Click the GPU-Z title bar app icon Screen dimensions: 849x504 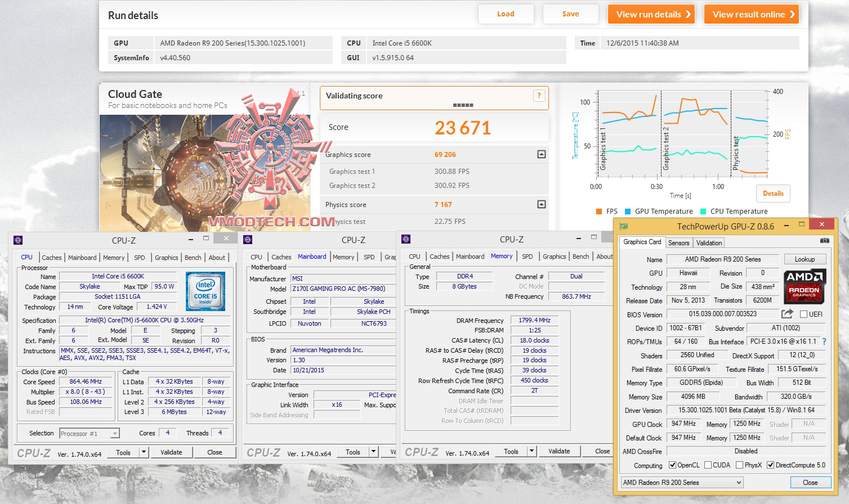coord(623,226)
